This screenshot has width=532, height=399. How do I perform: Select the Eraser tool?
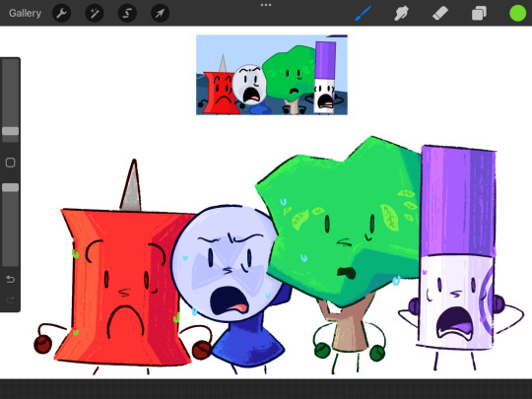[440, 13]
